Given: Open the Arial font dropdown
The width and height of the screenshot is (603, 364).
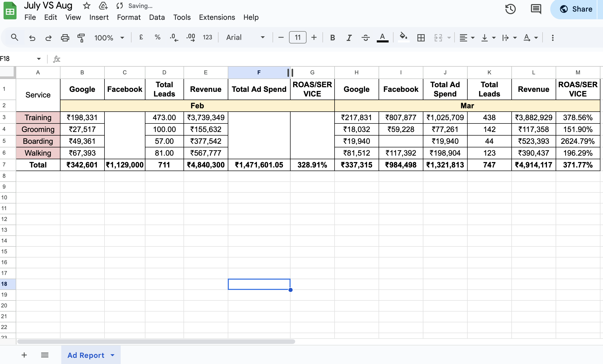Looking at the screenshot, I should (x=245, y=38).
